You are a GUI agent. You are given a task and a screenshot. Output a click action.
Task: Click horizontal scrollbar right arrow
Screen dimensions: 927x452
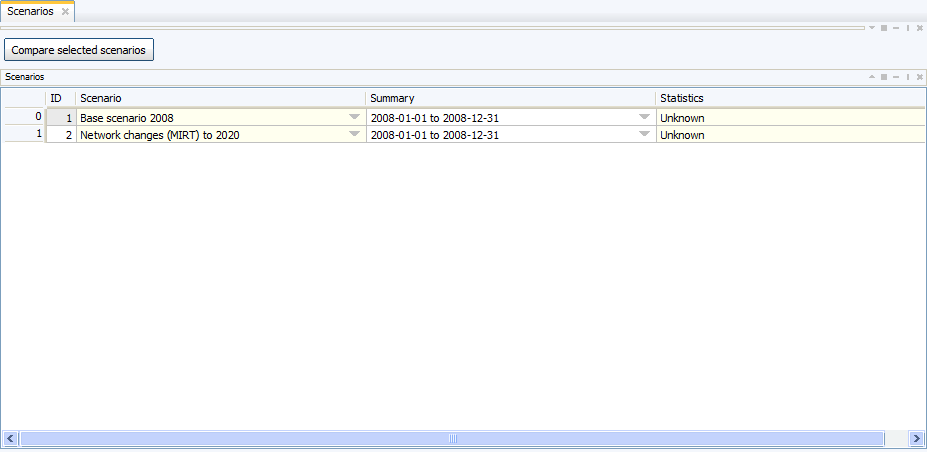pyautogui.click(x=916, y=438)
